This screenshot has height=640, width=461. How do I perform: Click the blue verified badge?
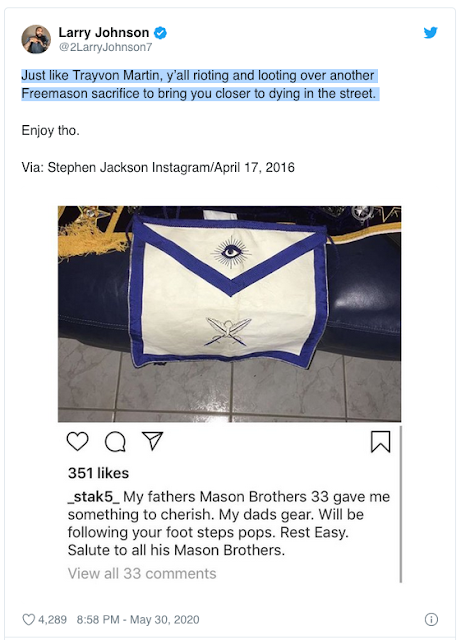point(160,33)
